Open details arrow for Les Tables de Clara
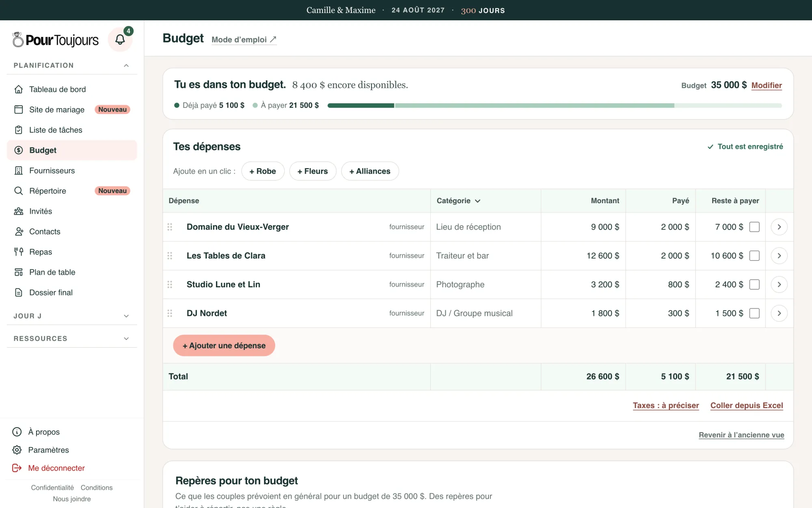This screenshot has height=508, width=812. point(779,256)
